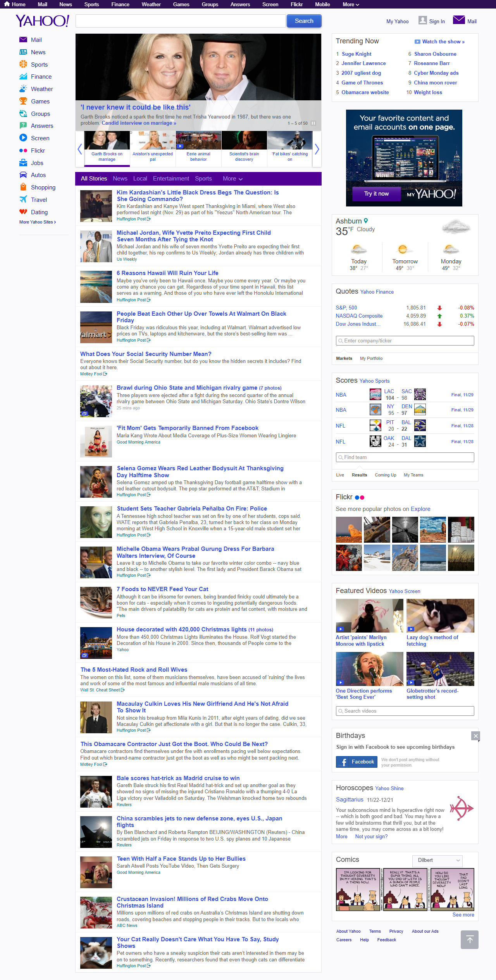496x980 pixels.
Task: Open My Teams tab in Scores
Action: pos(413,475)
